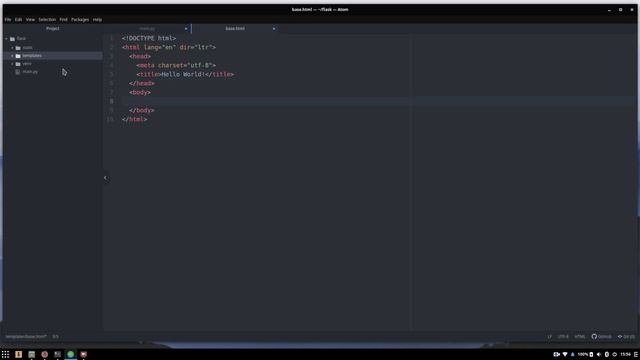Click the battery 100% indicator
Image resolution: width=640 pixels, height=360 pixels.
tap(586, 354)
